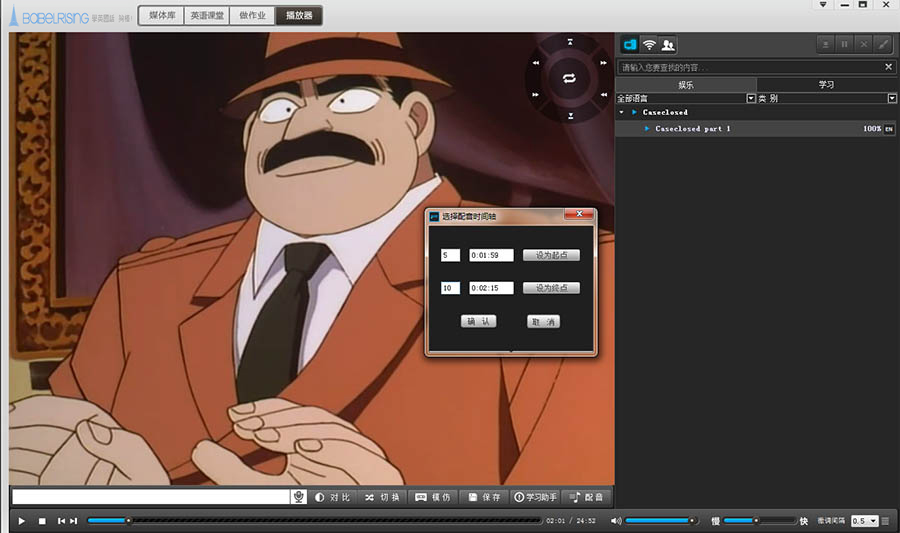Clear the search box with its X
This screenshot has width=900, height=533.
pos(888,67)
